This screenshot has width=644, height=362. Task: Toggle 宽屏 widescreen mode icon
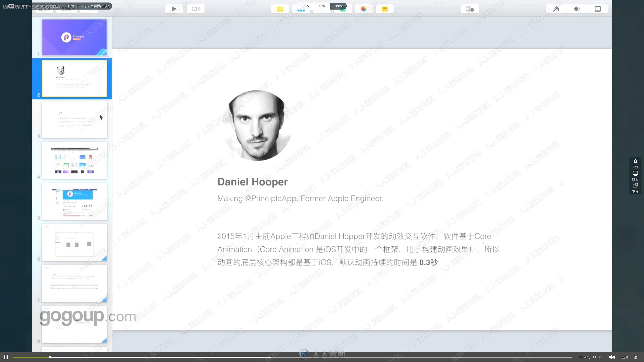click(635, 188)
